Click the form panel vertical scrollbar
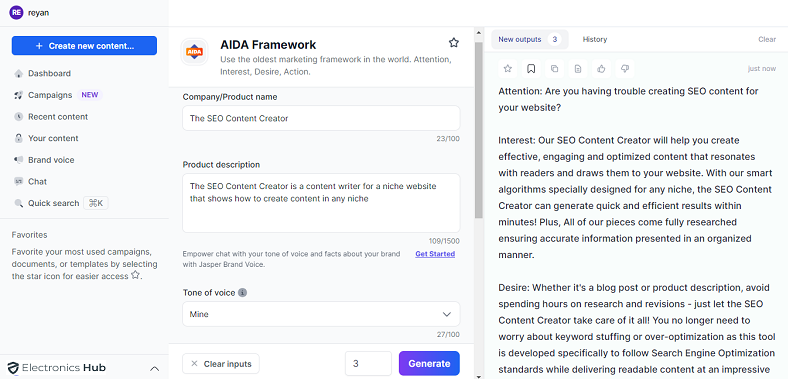788x379 pixels. click(479, 130)
